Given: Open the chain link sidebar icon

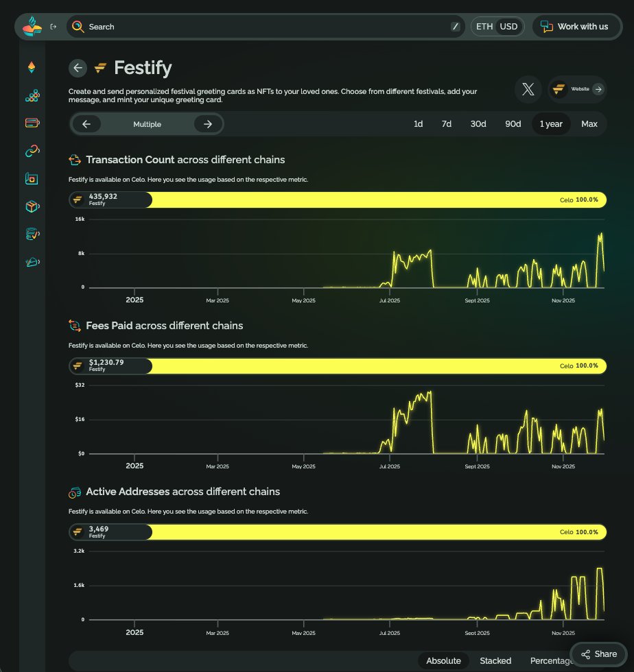Looking at the screenshot, I should click(x=32, y=150).
